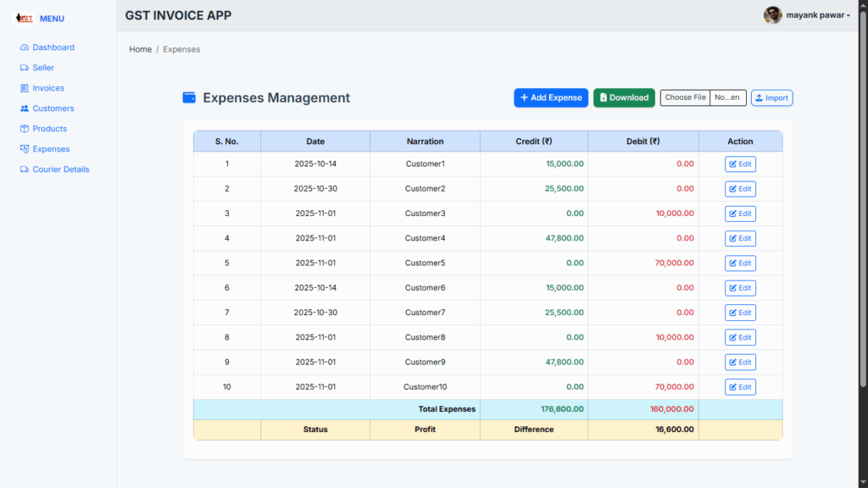This screenshot has height=488, width=868.
Task: Click the user profile avatar
Action: tap(772, 15)
